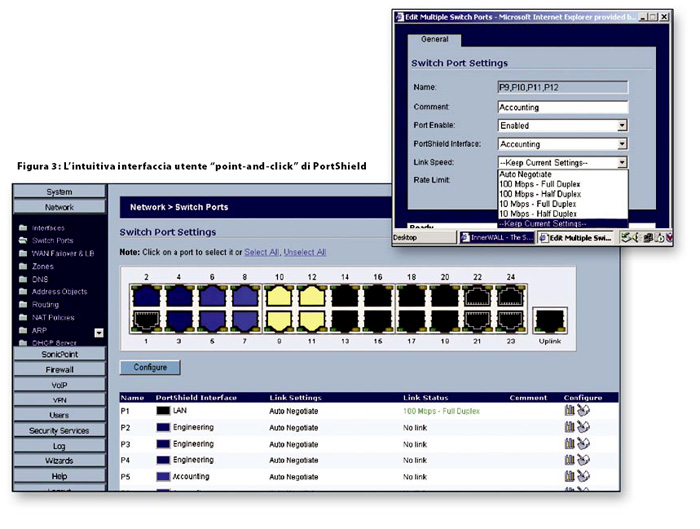The width and height of the screenshot is (700, 529).
Task: Open NAT Policies in Network tree
Action: tap(53, 318)
